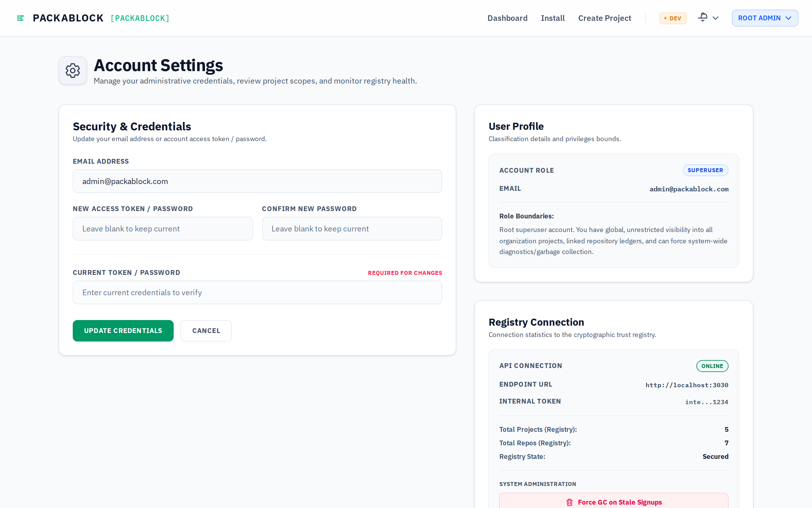This screenshot has height=508, width=812.
Task: Go to Dashboard
Action: (x=507, y=18)
